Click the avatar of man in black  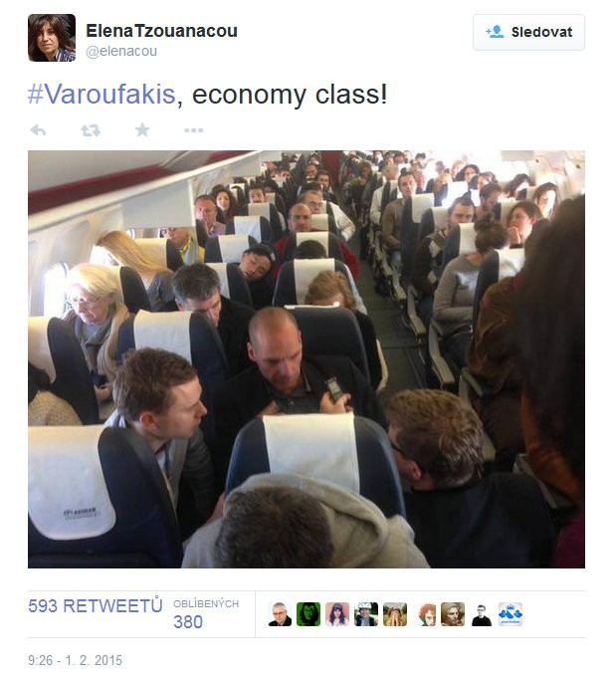coord(482,614)
